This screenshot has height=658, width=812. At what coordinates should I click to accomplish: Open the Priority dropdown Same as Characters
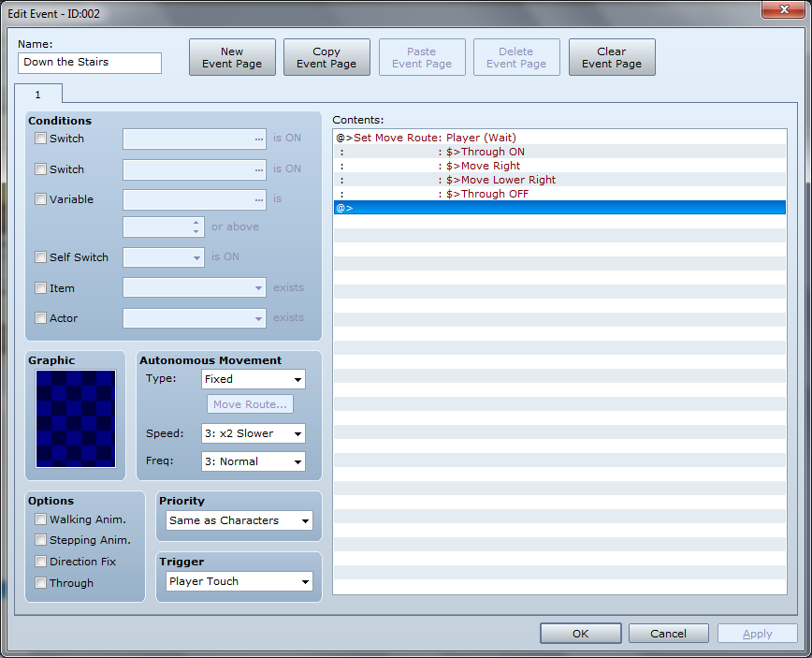point(239,520)
